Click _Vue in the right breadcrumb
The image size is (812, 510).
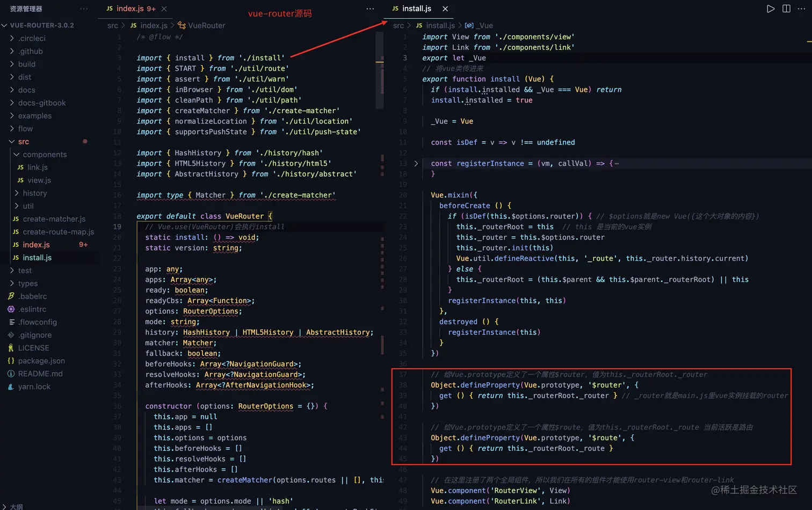pyautogui.click(x=484, y=25)
